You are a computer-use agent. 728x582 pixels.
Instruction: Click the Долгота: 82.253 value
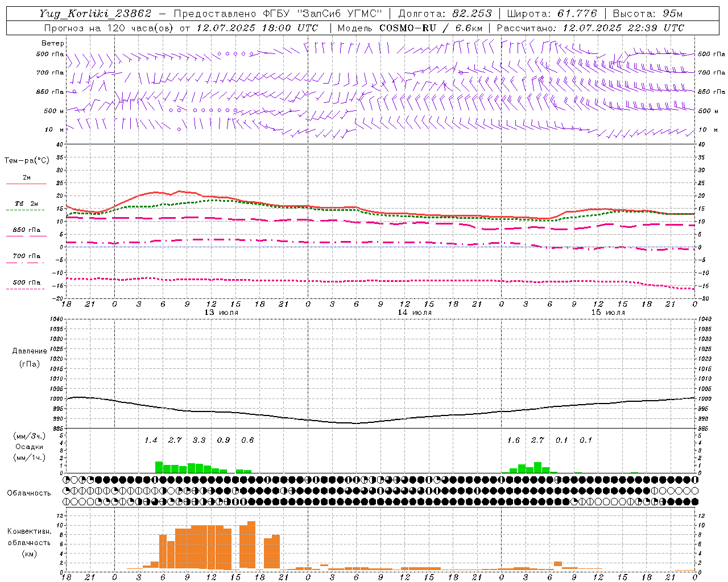point(444,14)
